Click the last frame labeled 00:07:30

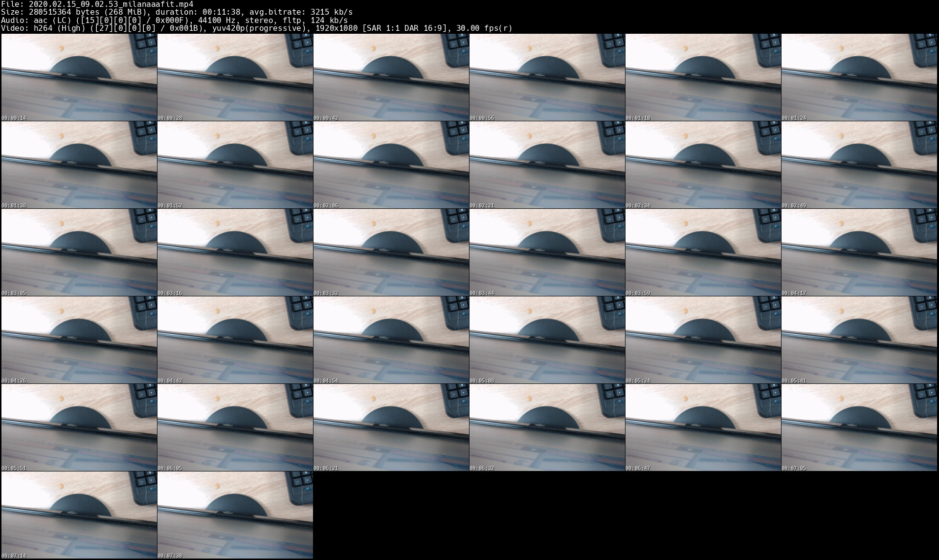[235, 515]
